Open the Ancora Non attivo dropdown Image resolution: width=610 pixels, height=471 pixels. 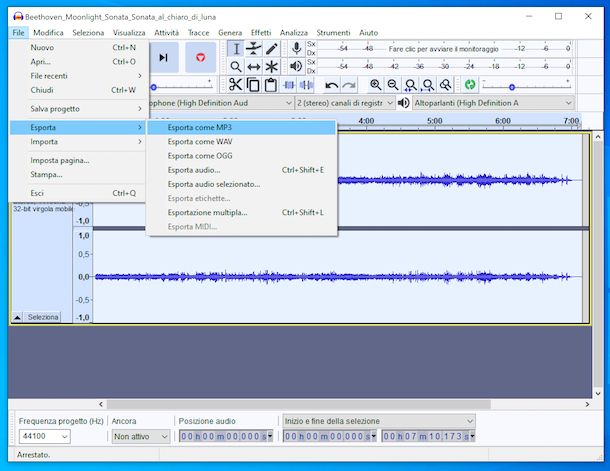[141, 436]
